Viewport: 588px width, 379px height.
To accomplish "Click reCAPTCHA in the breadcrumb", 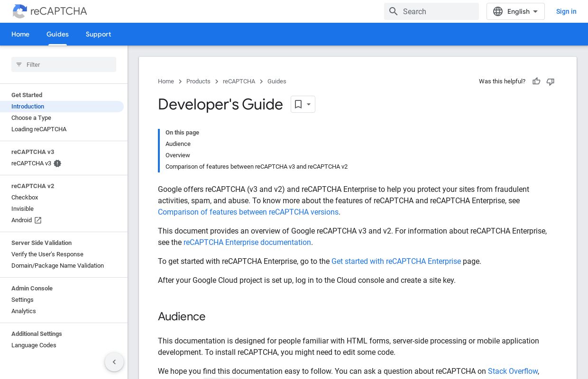I will [x=239, y=81].
